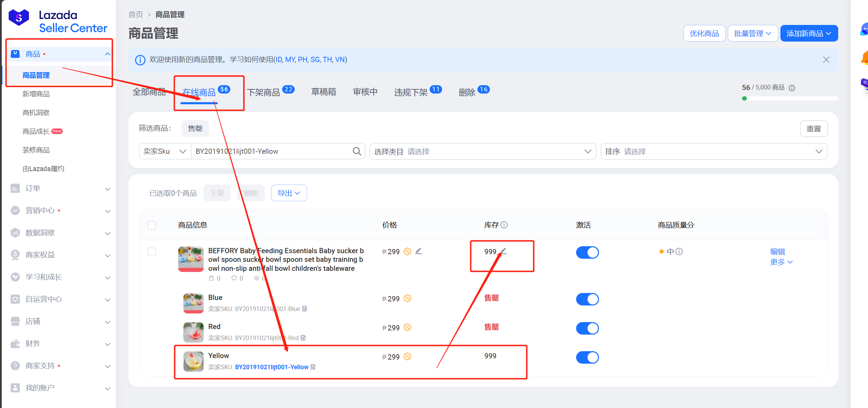Click the product quota progress bar
Image resolution: width=868 pixels, height=408 pixels.
coord(790,98)
